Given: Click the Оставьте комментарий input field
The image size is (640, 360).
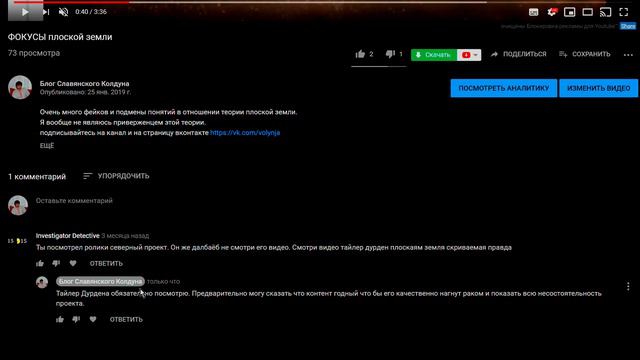Looking at the screenshot, I should (74, 201).
